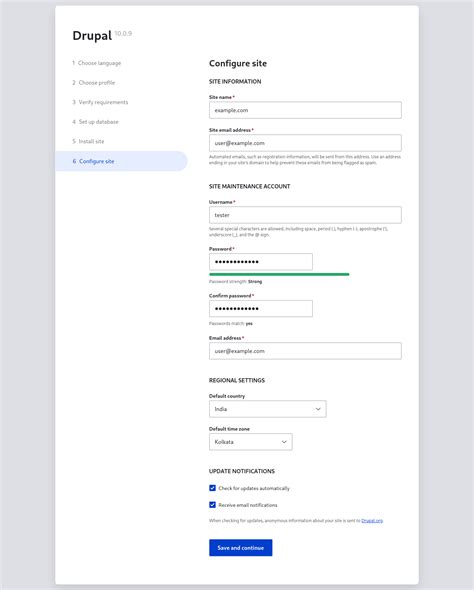The image size is (474, 590).
Task: Uncheck Check for updates automatically
Action: tap(213, 488)
